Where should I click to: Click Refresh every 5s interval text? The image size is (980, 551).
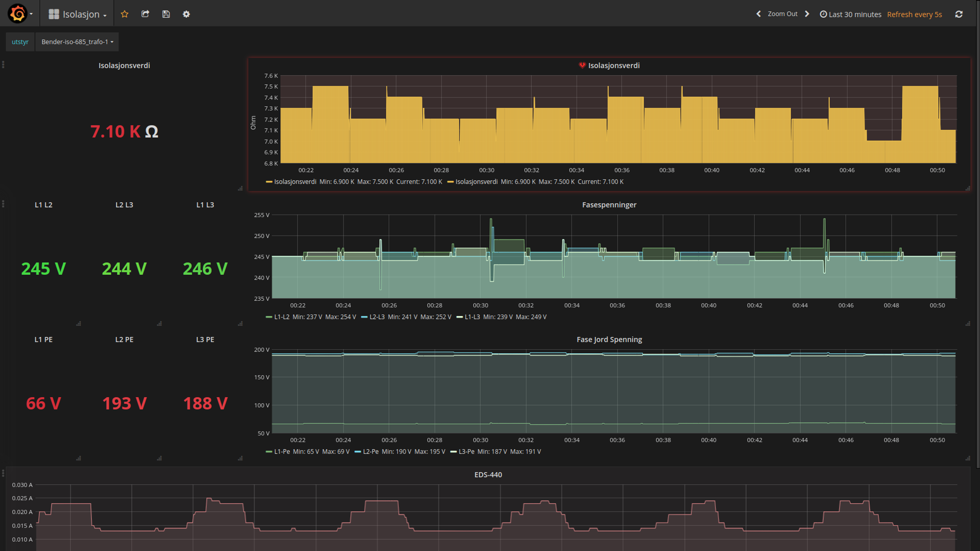pyautogui.click(x=914, y=14)
